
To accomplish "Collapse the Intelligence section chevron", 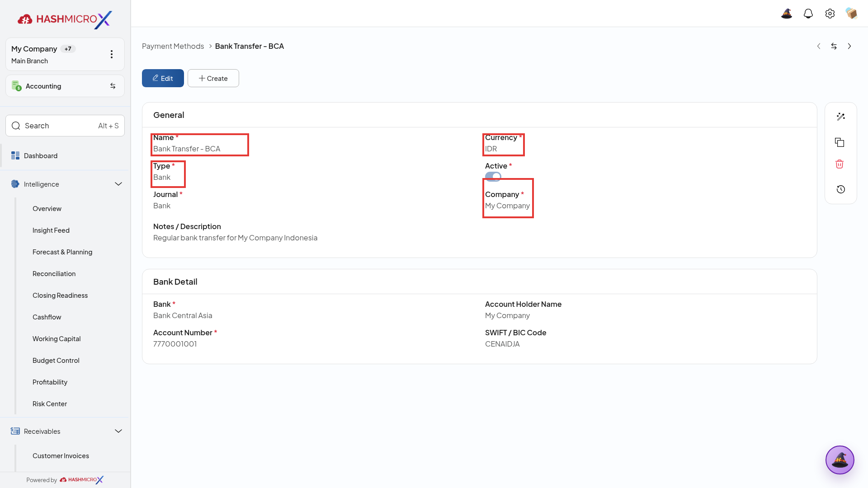I will coord(118,184).
